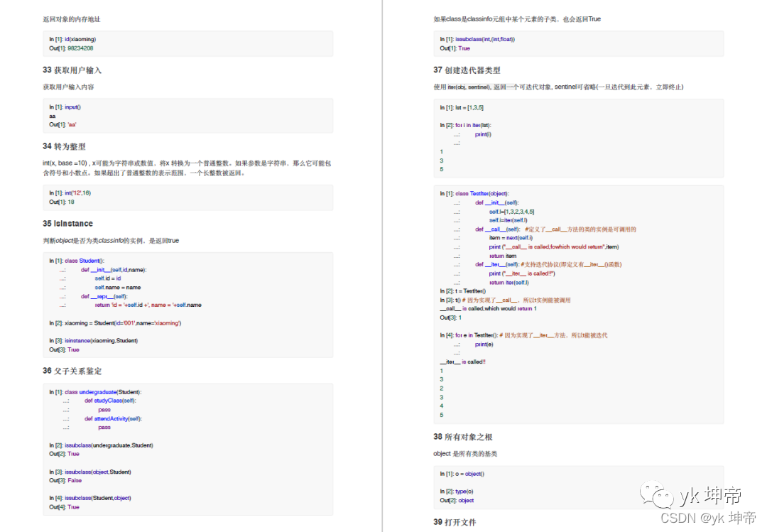Click the code "print(i)"
The height and width of the screenshot is (532, 767).
[x=484, y=134]
